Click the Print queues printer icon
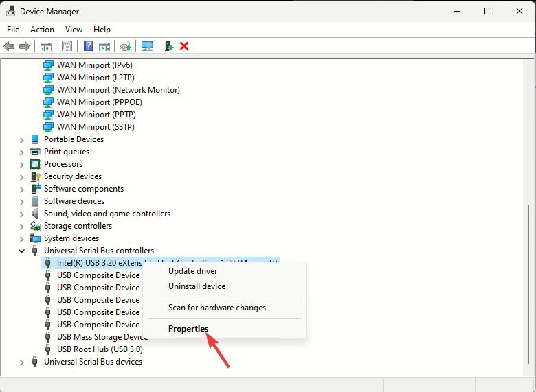The image size is (536, 392). 35,152
